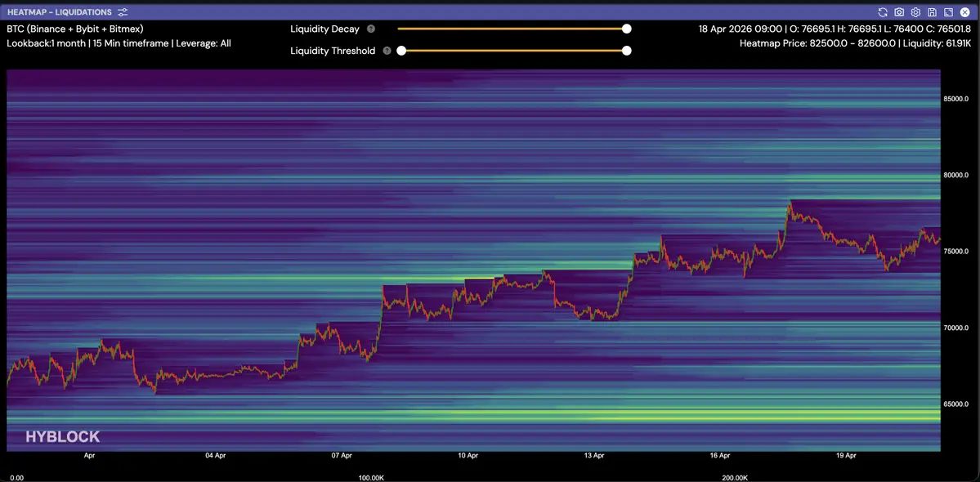Expand the heatmap panel to fullscreen
The width and height of the screenshot is (980, 482).
pos(948,12)
